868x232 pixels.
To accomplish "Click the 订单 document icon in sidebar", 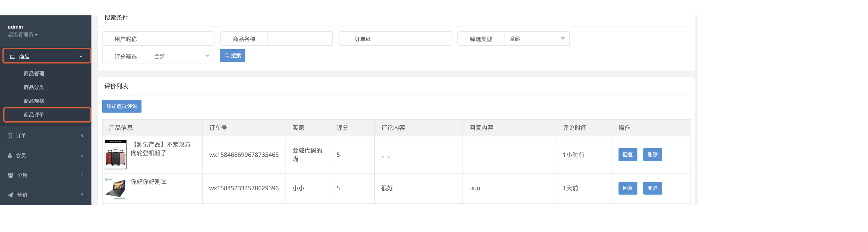I will pos(10,135).
